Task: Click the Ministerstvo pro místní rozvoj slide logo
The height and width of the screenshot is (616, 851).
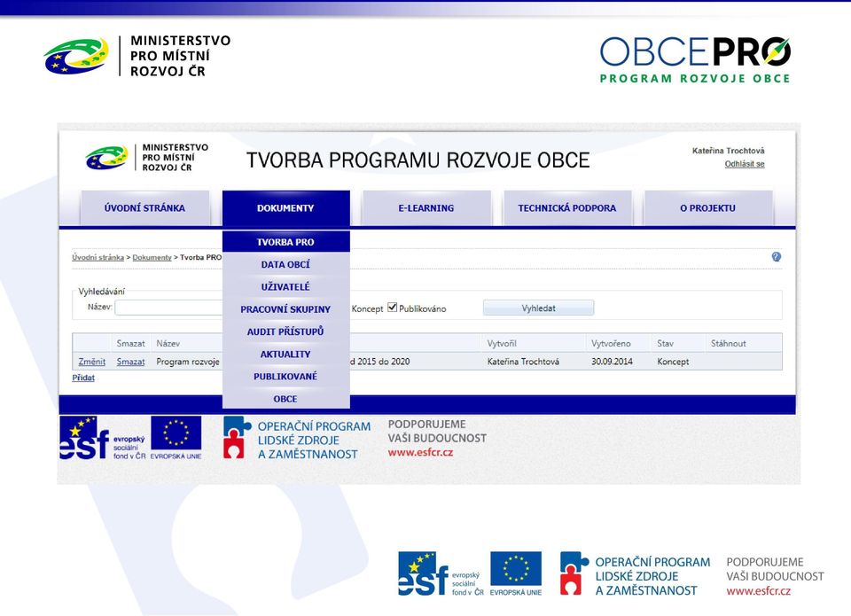Action: tap(137, 56)
